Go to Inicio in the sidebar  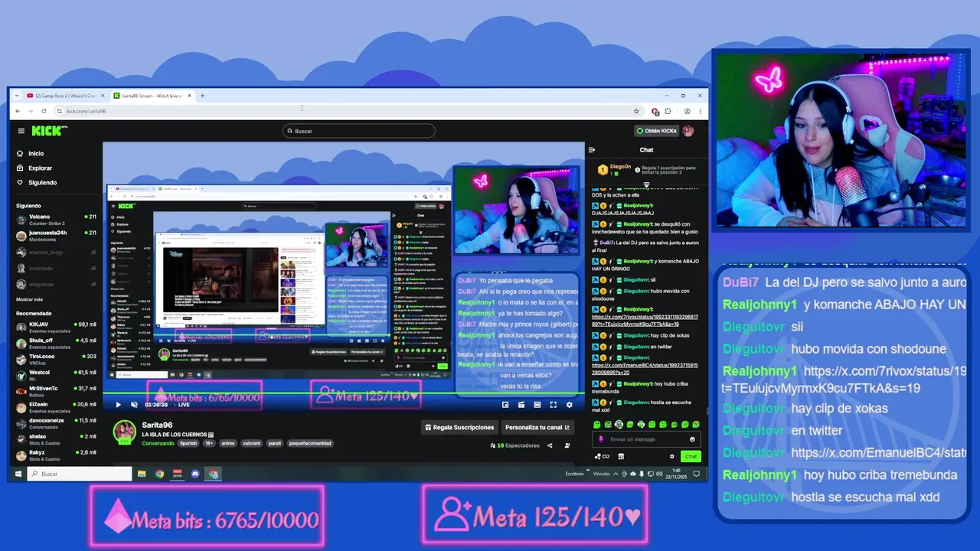[x=31, y=154]
